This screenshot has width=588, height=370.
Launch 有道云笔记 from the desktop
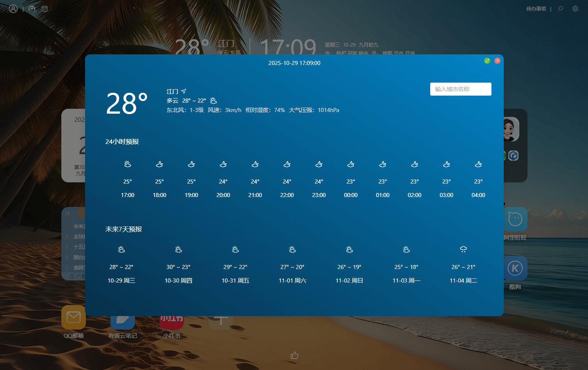pos(123,321)
